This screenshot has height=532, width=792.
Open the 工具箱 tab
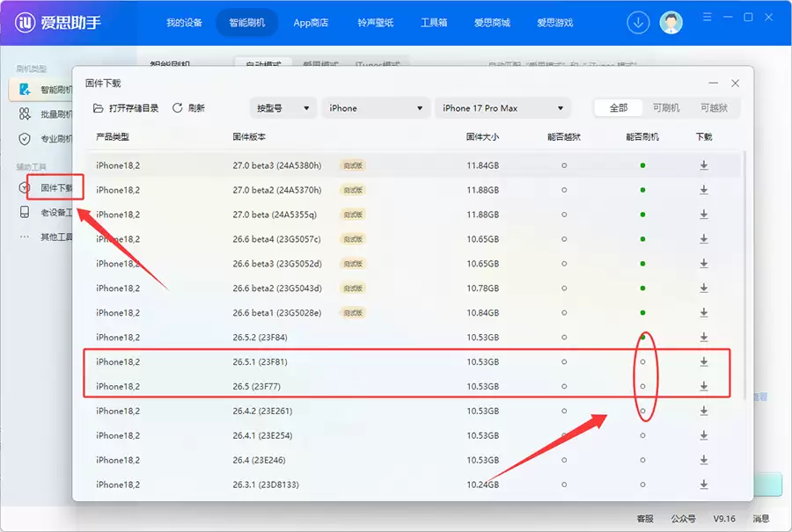pyautogui.click(x=434, y=23)
